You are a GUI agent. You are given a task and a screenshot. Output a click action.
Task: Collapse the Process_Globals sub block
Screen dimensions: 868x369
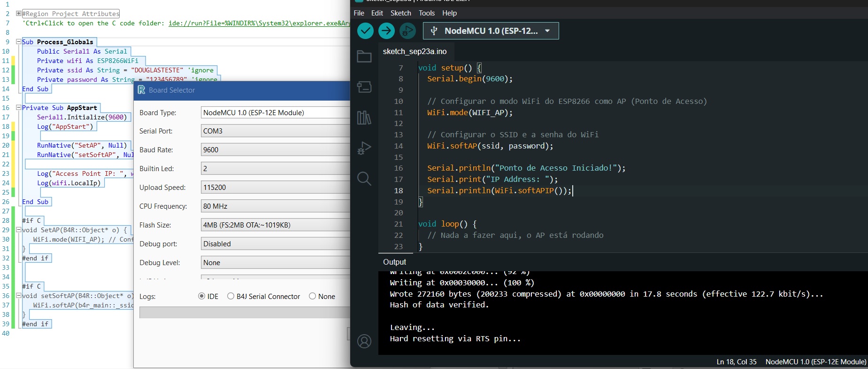coord(19,42)
